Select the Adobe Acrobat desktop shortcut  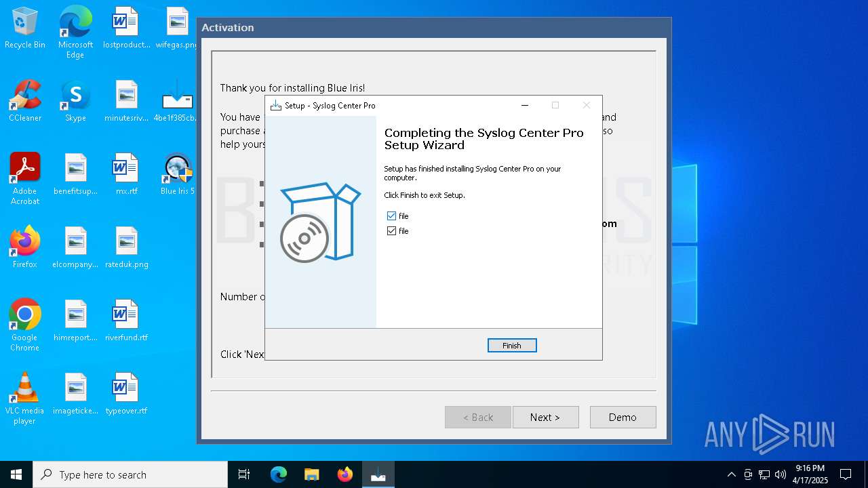coord(25,179)
